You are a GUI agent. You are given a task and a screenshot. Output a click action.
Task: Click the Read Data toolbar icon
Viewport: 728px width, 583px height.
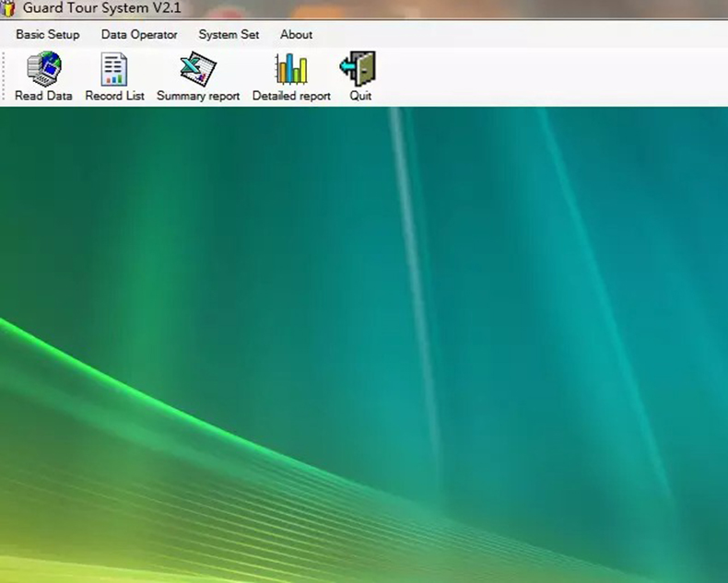[44, 69]
